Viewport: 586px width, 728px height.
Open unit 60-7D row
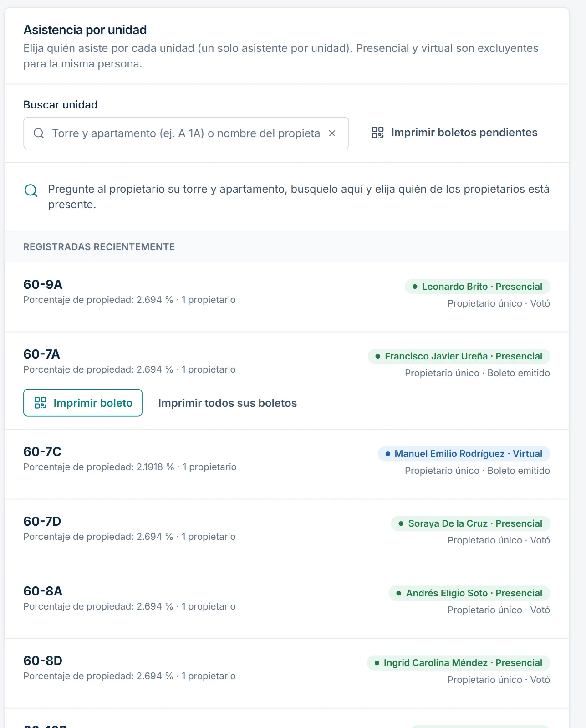click(x=287, y=534)
